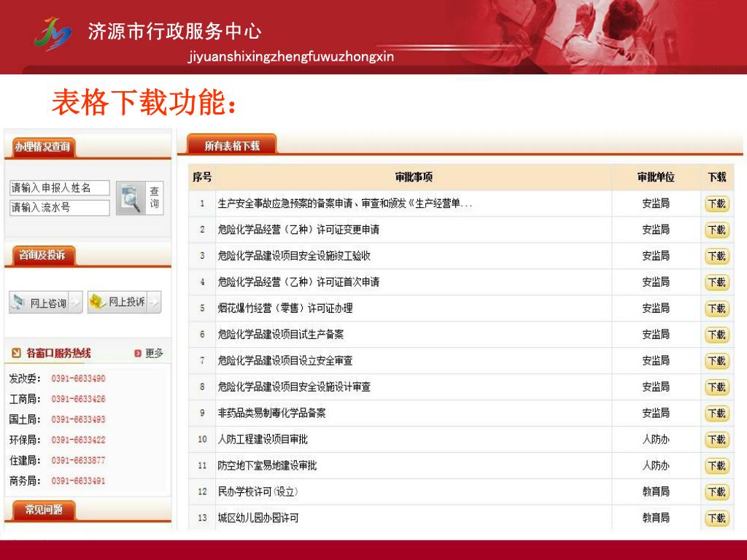Image resolution: width=747 pixels, height=560 pixels.
Task: Download form for row 13 城区幼儿园办园许可
Action: point(716,518)
